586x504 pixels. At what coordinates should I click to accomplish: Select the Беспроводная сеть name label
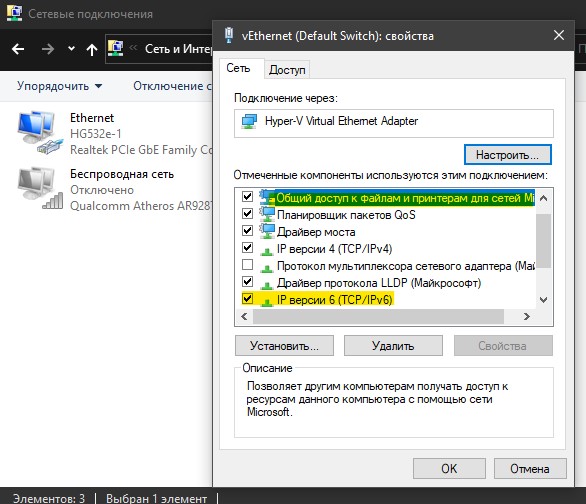tap(122, 174)
